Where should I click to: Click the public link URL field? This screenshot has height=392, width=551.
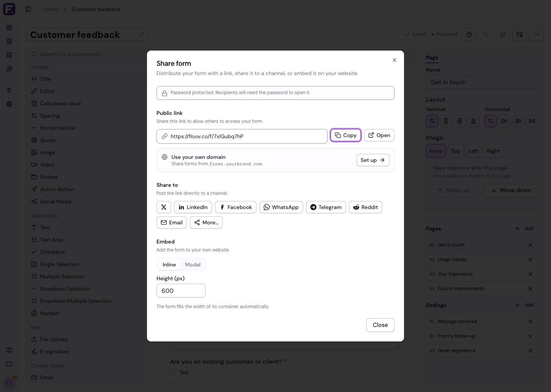(x=242, y=136)
